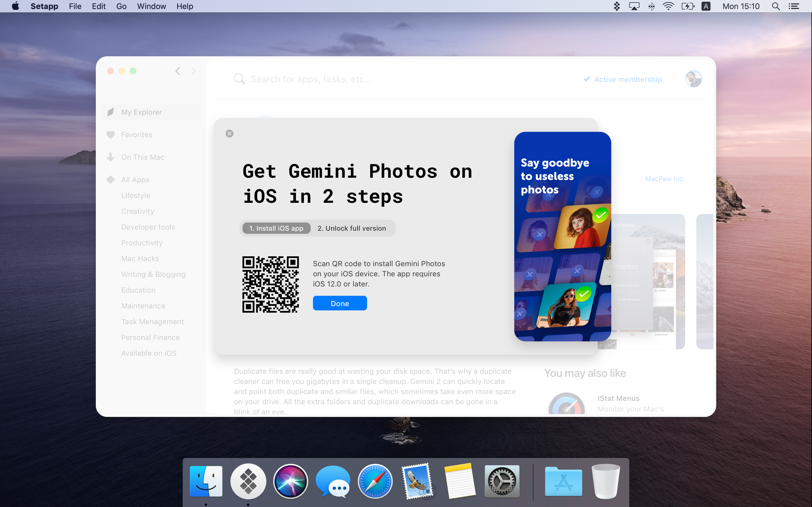Click the My Explorer sidebar icon

111,112
